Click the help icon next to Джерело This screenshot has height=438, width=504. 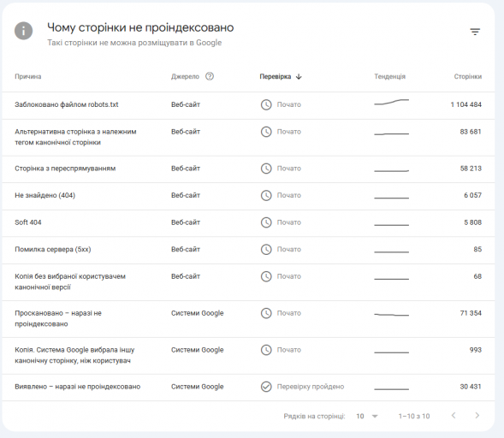tap(210, 76)
